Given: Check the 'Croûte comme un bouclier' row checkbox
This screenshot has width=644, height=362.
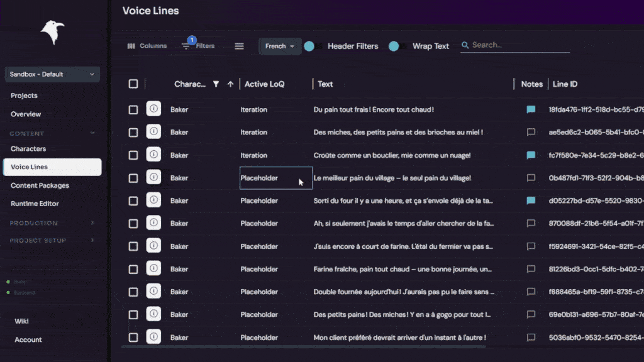Looking at the screenshot, I should [x=133, y=155].
